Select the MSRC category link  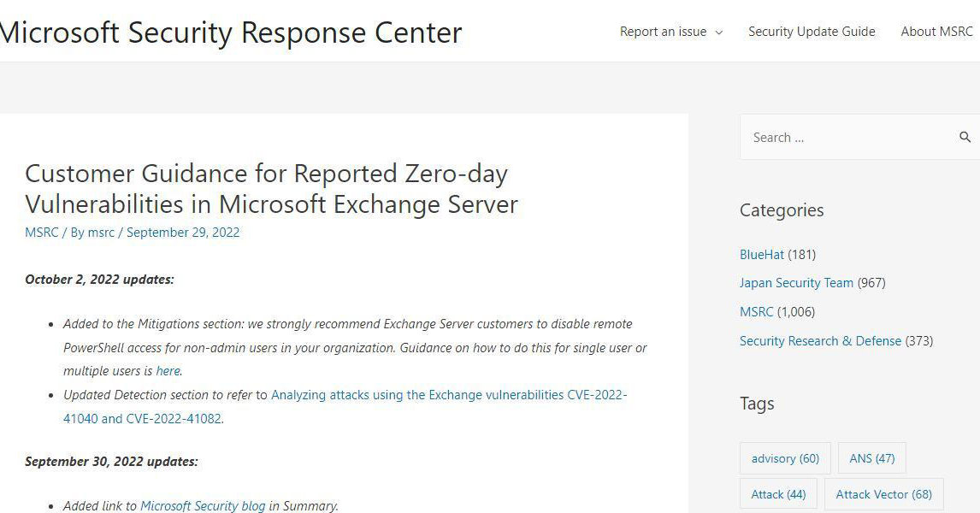756,311
